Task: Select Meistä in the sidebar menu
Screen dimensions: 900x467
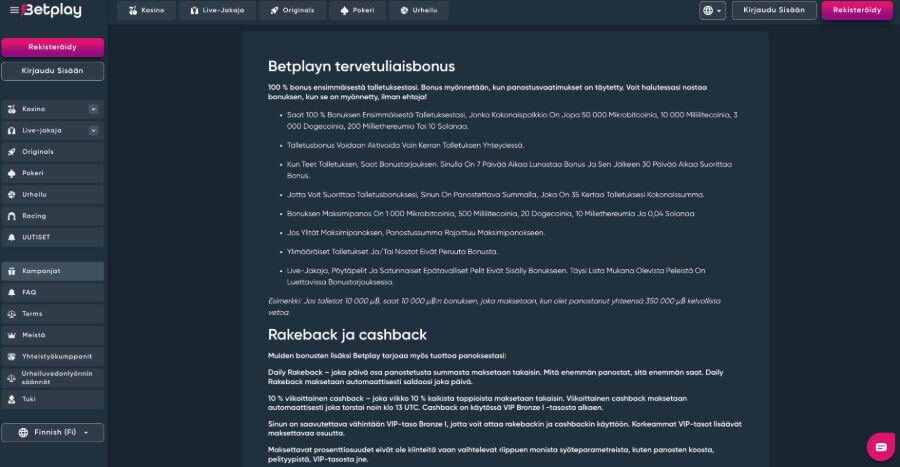Action: coord(53,335)
